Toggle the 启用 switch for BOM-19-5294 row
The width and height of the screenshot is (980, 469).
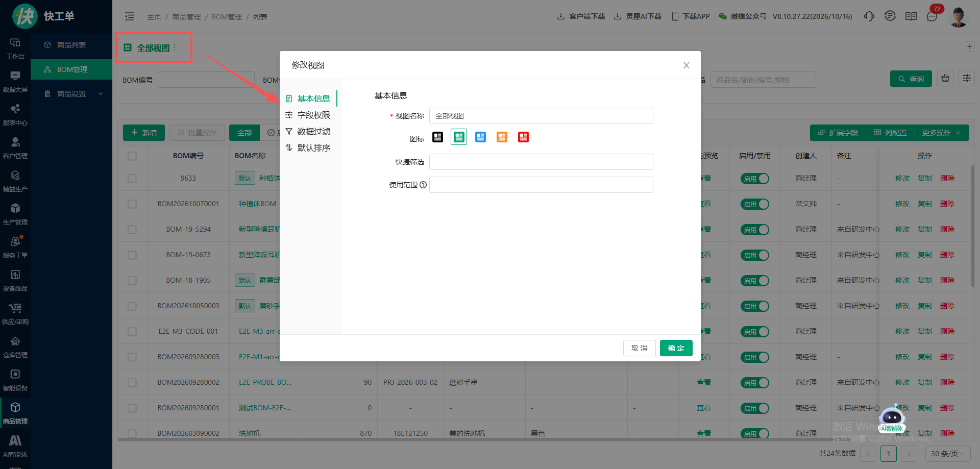755,230
